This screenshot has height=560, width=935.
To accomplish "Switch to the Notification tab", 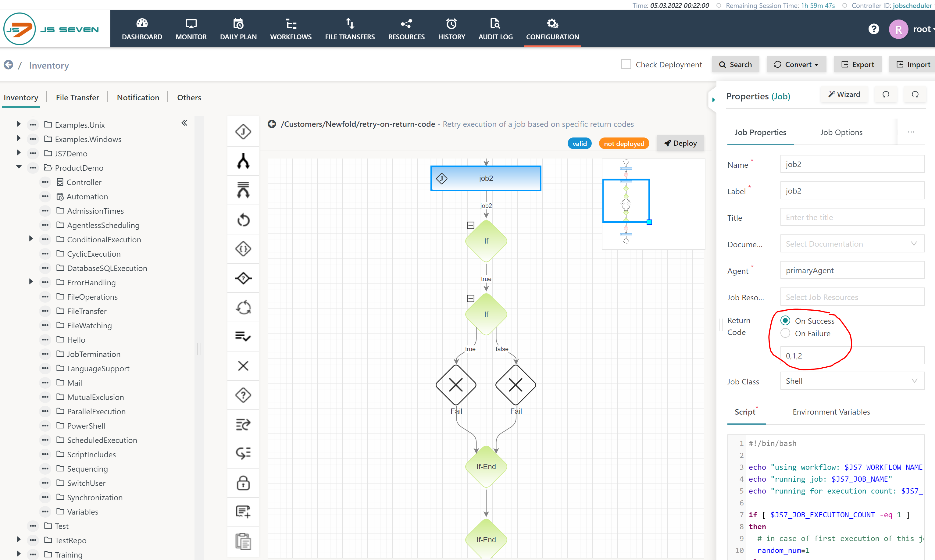I will click(x=138, y=97).
